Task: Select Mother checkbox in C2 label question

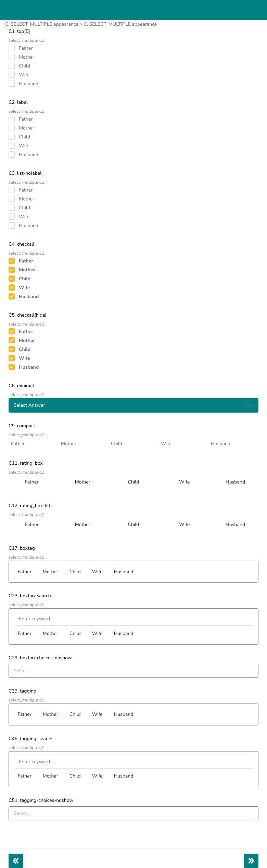Action: [12, 128]
